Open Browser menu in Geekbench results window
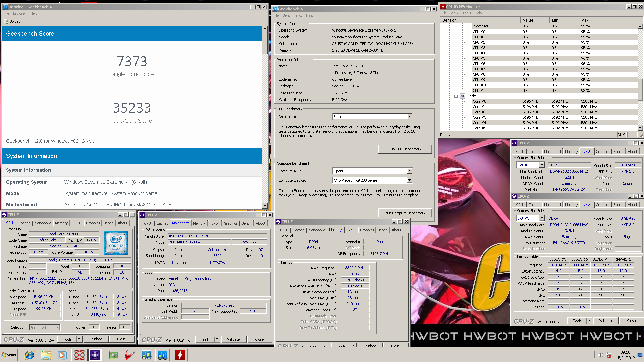 (19, 14)
